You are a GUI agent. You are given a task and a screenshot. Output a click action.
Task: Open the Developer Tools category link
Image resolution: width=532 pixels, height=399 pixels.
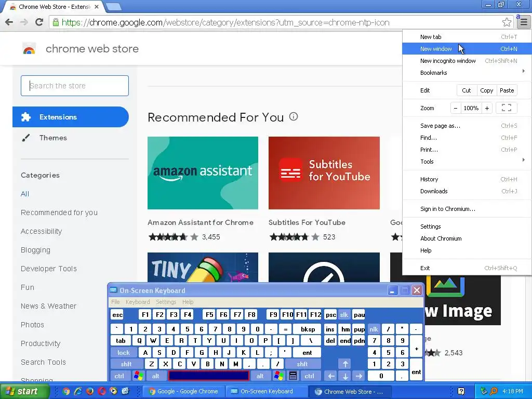pos(48,269)
